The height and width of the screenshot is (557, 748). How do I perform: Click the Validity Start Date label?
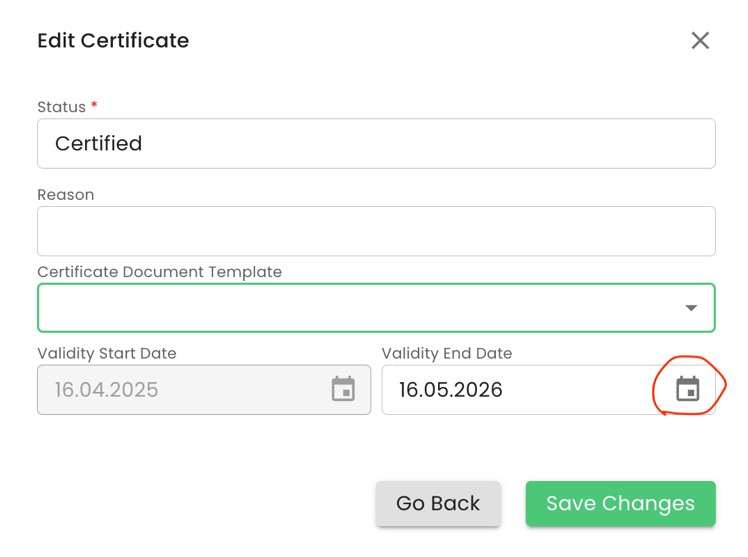106,353
